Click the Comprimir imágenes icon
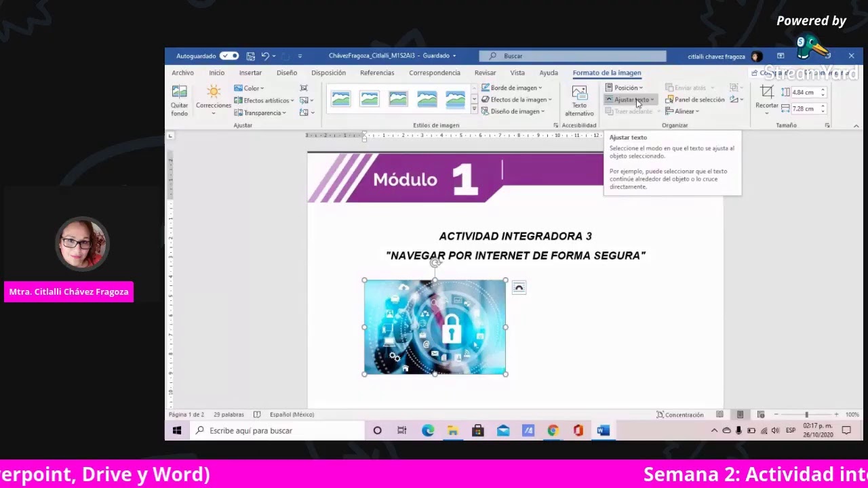Screen dimensions: 868x488 pyautogui.click(x=304, y=88)
